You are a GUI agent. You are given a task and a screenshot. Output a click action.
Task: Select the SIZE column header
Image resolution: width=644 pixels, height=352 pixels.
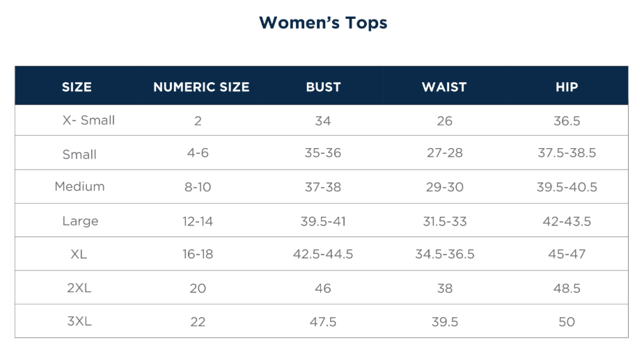click(77, 87)
